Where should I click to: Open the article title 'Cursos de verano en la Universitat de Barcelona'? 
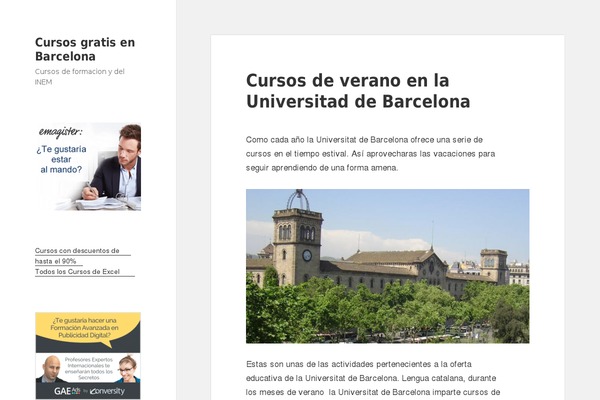tap(358, 91)
